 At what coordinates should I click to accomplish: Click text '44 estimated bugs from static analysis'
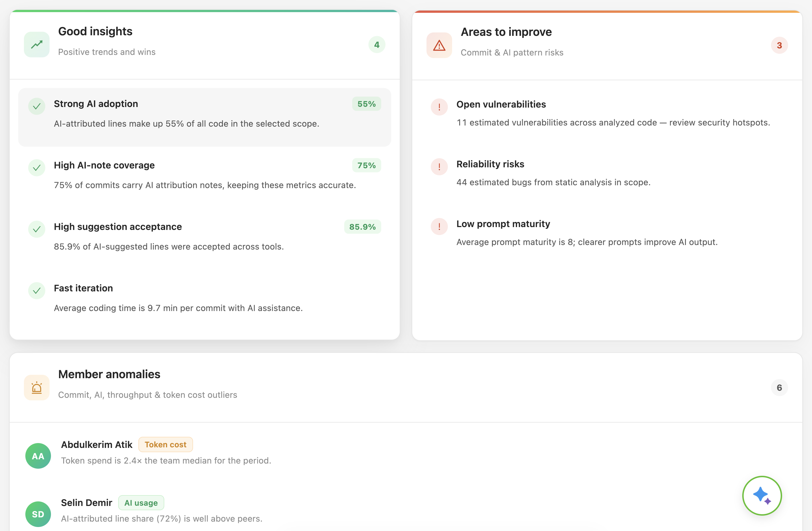click(534, 182)
